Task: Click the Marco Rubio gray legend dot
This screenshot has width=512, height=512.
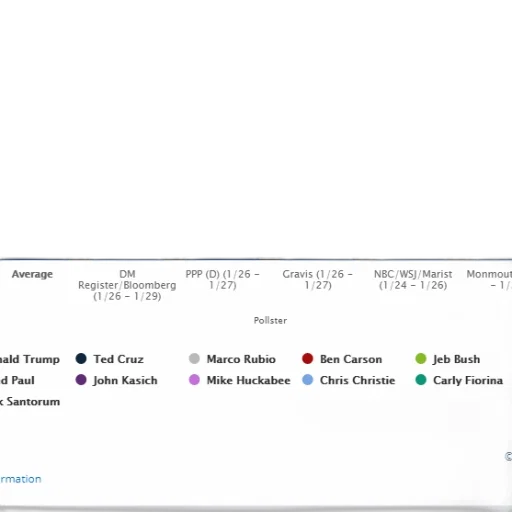Action: click(194, 359)
